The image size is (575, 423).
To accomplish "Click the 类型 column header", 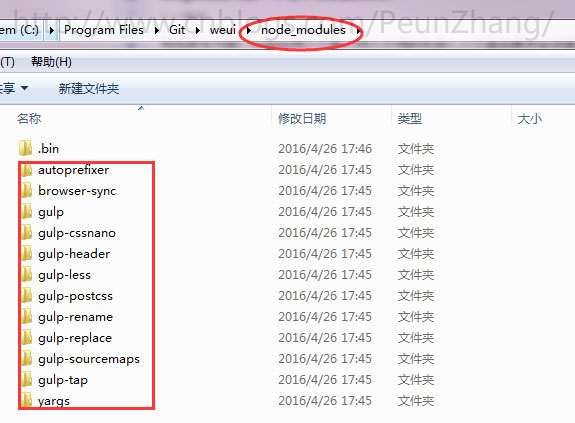I will click(410, 118).
